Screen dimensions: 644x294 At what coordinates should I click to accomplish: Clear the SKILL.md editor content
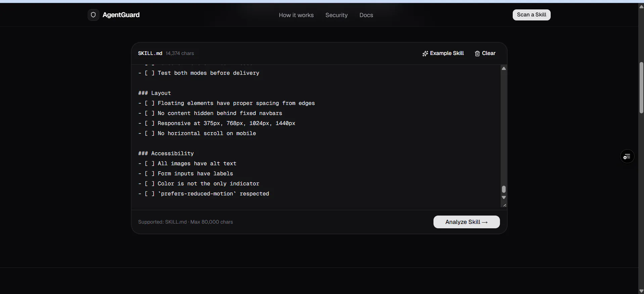[485, 53]
